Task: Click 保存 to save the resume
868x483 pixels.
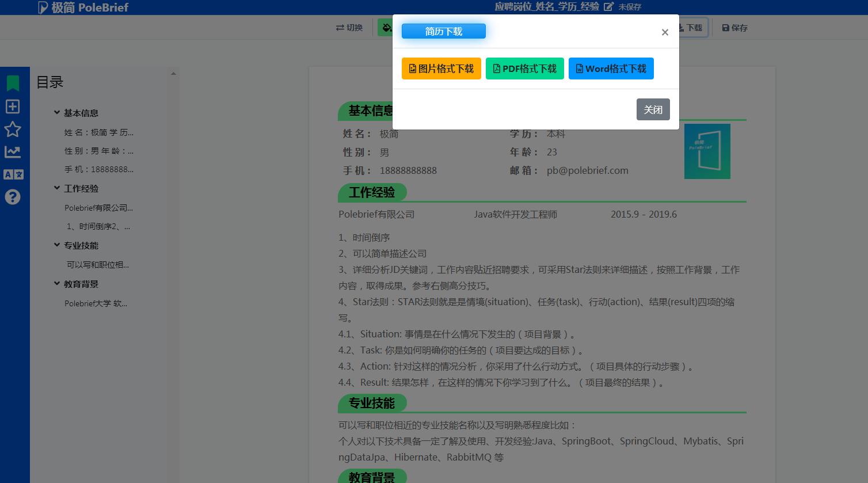Action: [x=734, y=27]
